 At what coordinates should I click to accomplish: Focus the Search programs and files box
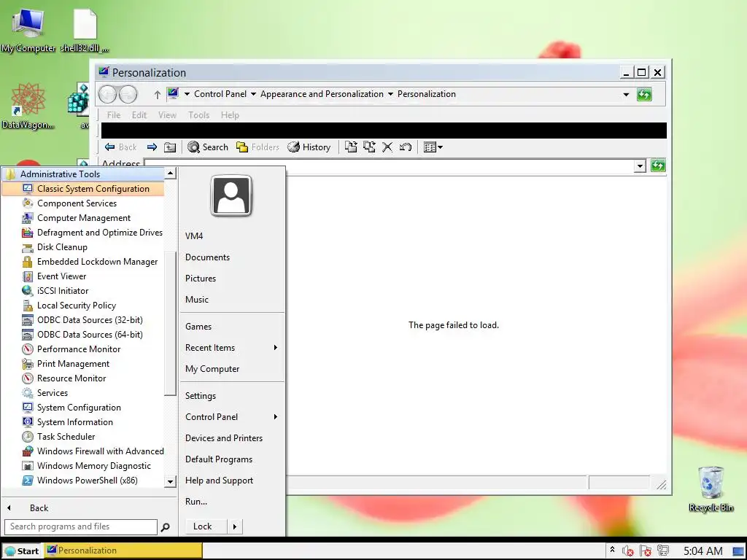[80, 526]
